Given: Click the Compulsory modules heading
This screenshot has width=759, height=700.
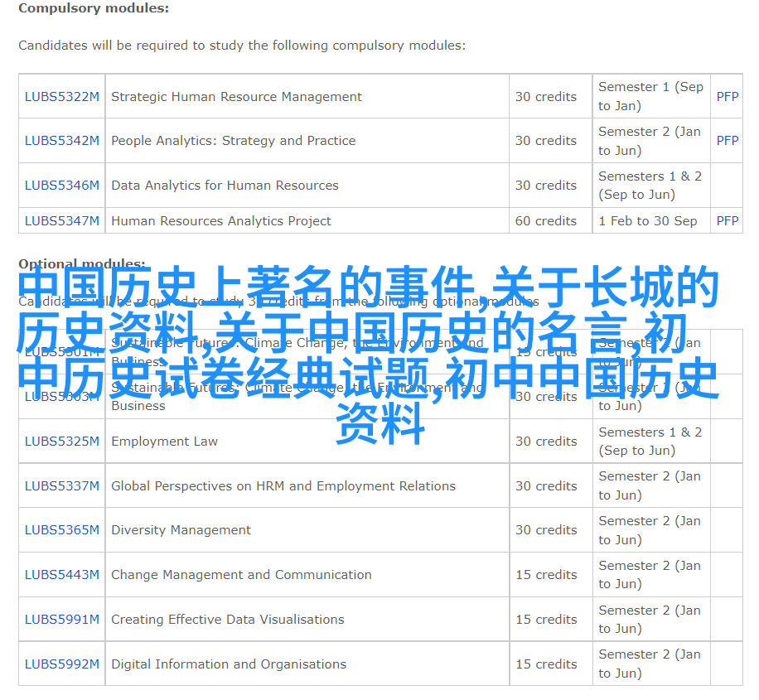Looking at the screenshot, I should 93,8.
